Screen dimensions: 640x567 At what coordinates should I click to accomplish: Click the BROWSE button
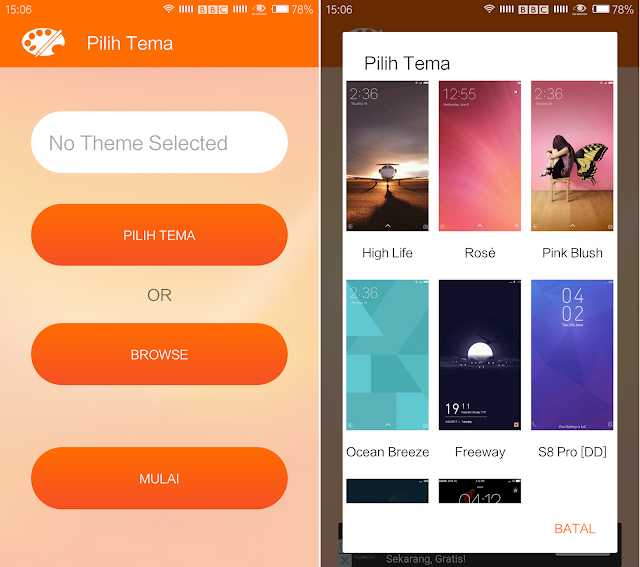159,354
